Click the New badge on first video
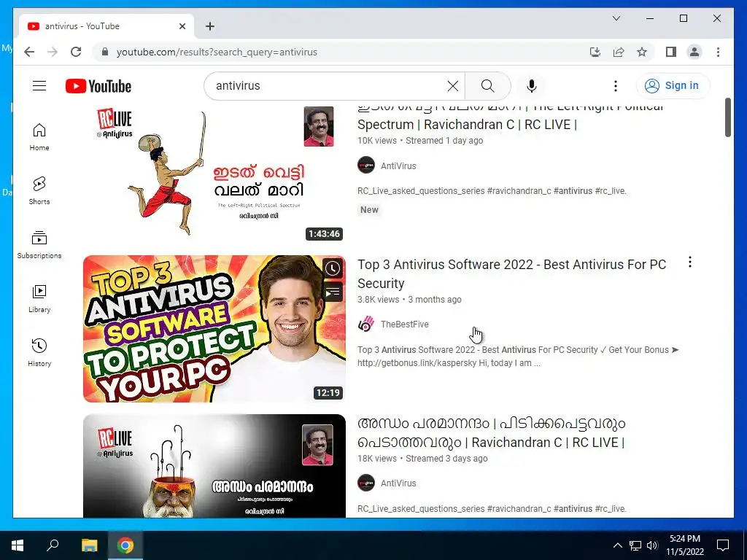 (369, 209)
